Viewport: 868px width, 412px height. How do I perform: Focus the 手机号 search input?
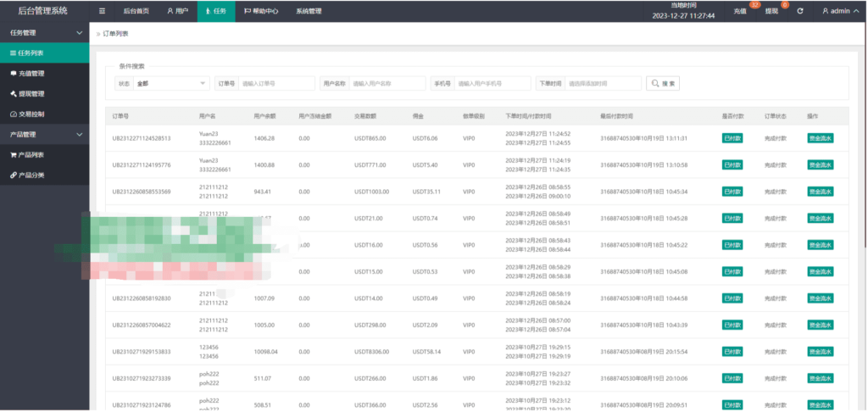tap(492, 83)
